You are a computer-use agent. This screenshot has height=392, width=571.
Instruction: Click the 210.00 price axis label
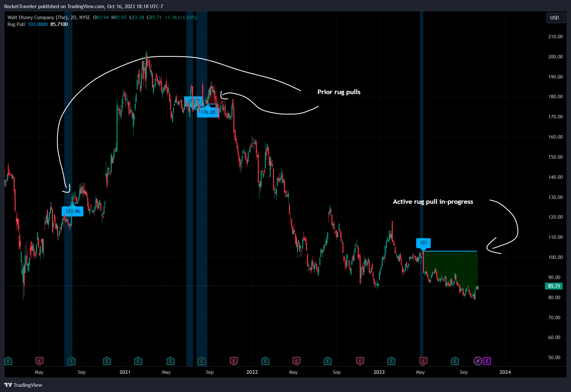[x=555, y=36]
